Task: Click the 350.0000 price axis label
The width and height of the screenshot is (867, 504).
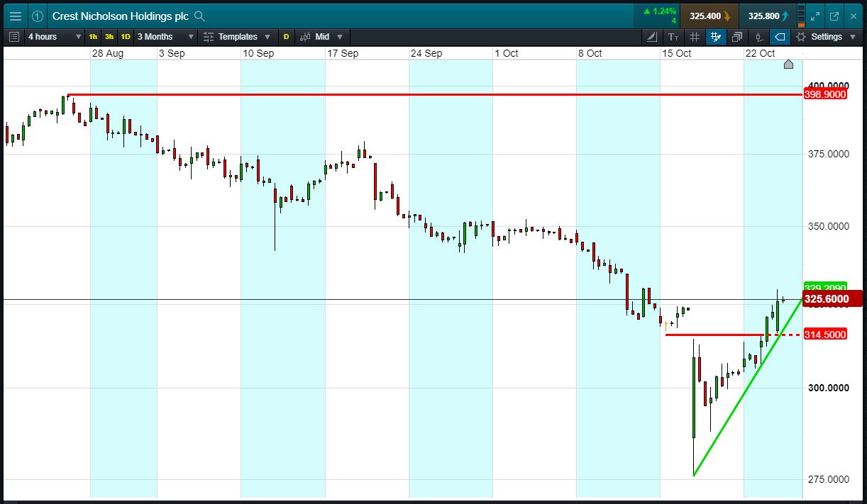Action: click(829, 227)
